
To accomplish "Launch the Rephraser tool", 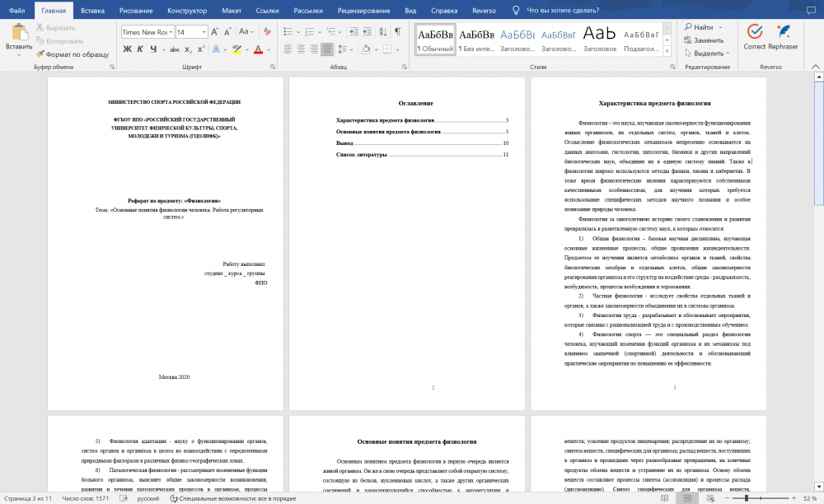I will [783, 37].
